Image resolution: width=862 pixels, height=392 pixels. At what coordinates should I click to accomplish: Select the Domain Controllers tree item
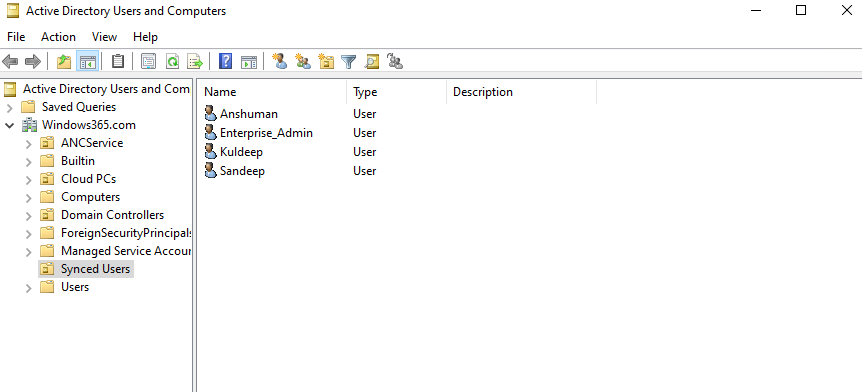112,215
